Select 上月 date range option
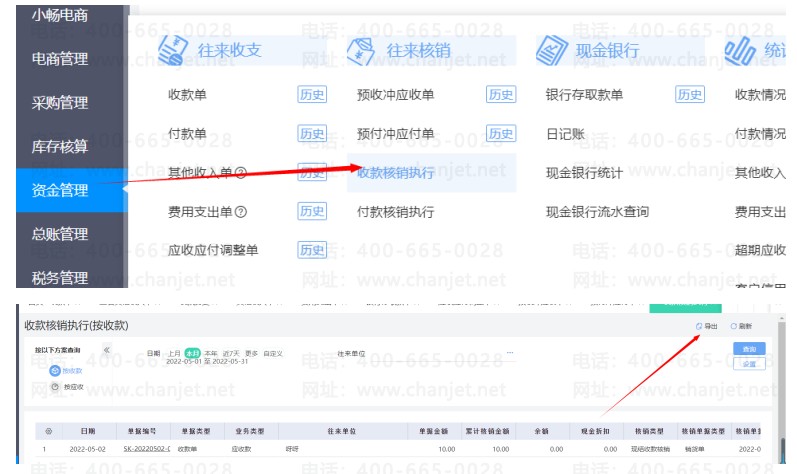Image resolution: width=797 pixels, height=474 pixels. point(174,353)
